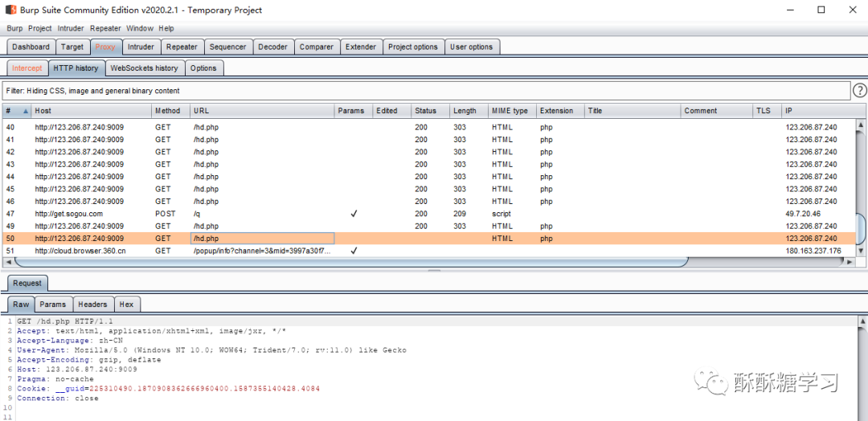Select the Request tab
868x421 pixels.
pos(27,284)
